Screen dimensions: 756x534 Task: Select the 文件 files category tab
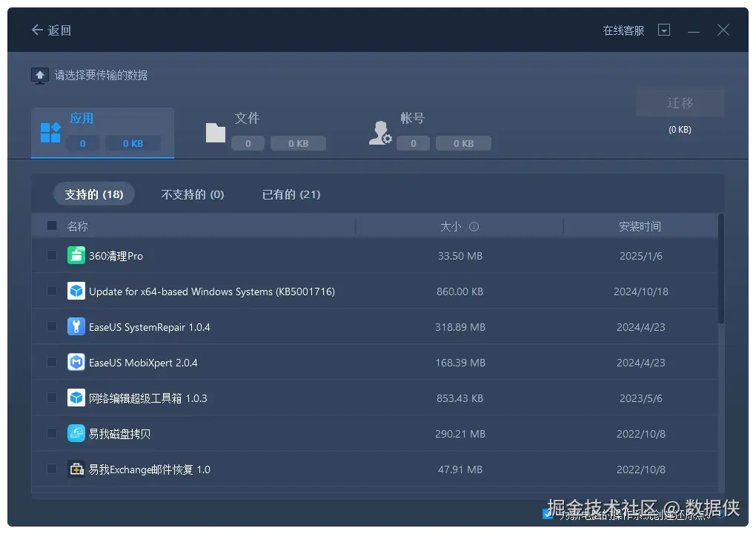pyautogui.click(x=266, y=133)
